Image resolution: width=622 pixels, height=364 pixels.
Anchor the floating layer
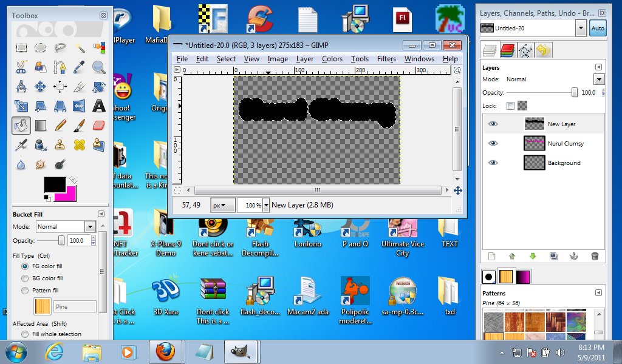pos(574,256)
